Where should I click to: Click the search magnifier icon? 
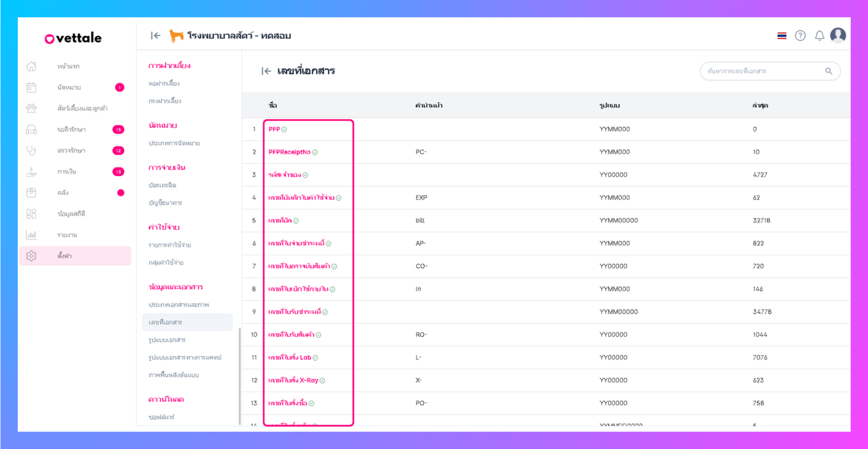pos(829,71)
